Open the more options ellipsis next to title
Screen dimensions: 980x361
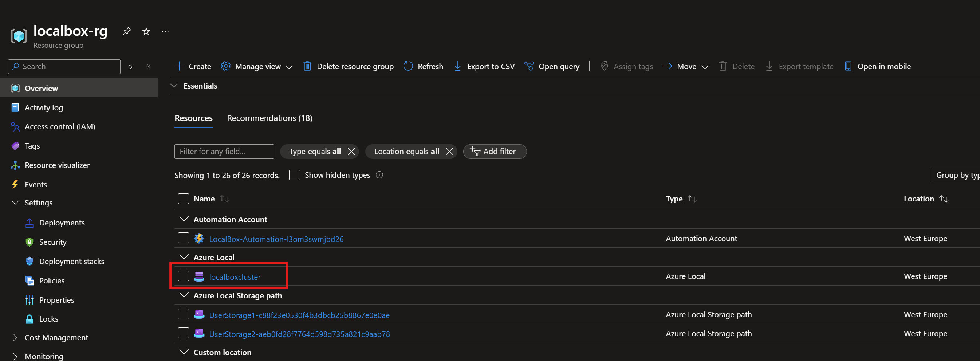165,31
